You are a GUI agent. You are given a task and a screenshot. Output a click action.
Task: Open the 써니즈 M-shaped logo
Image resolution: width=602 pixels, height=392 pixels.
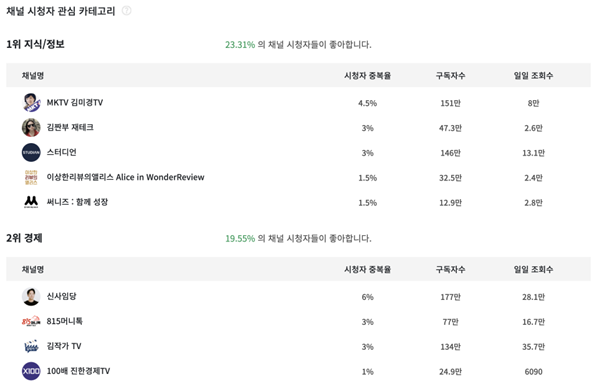pos(31,202)
